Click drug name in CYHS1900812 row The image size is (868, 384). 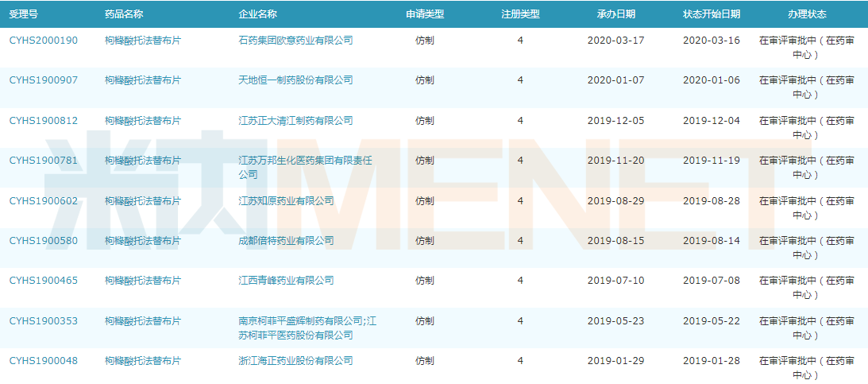(x=143, y=121)
